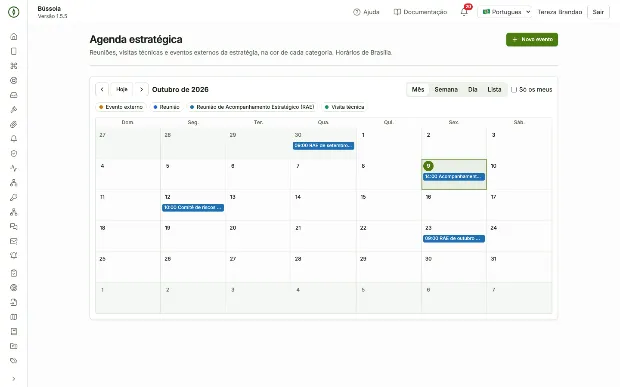Click the Hoje button
This screenshot has height=387, width=620.
point(122,89)
